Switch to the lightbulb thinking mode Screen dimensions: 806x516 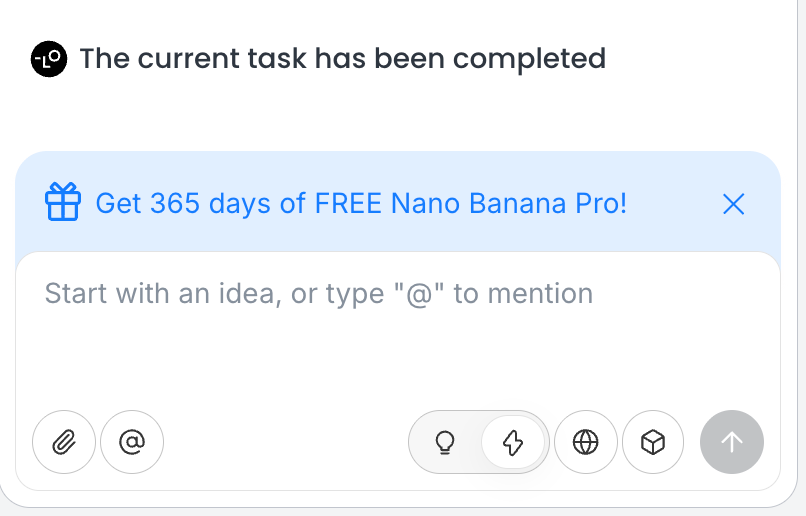[446, 442]
